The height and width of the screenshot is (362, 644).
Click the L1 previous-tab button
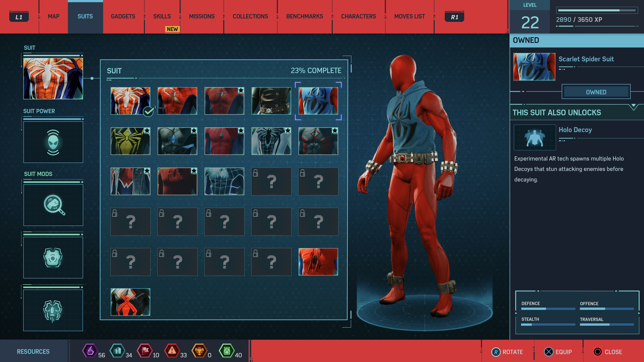19,17
